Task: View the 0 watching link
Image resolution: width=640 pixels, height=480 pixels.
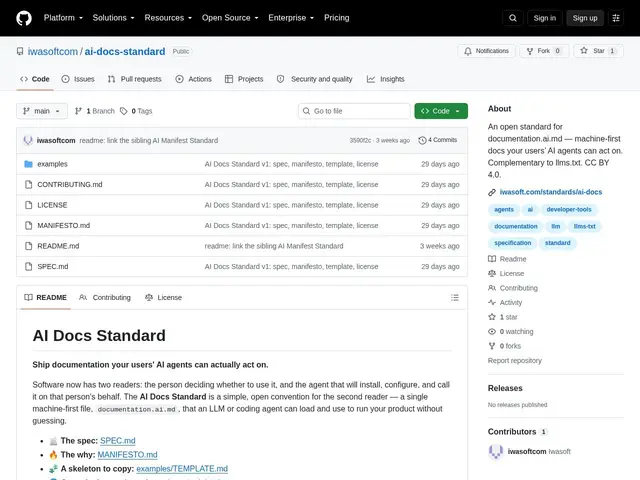Action: click(511, 331)
